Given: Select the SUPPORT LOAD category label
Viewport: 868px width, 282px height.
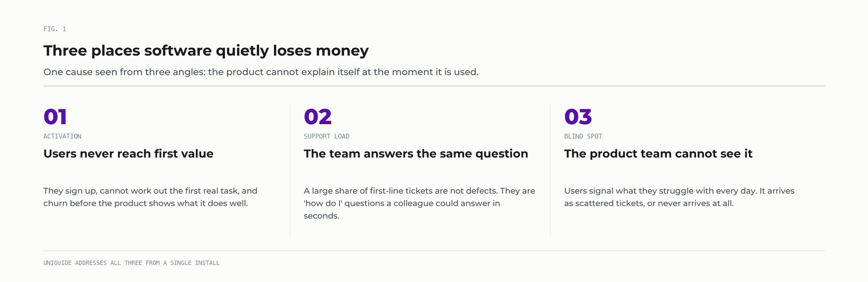Looking at the screenshot, I should 327,136.
